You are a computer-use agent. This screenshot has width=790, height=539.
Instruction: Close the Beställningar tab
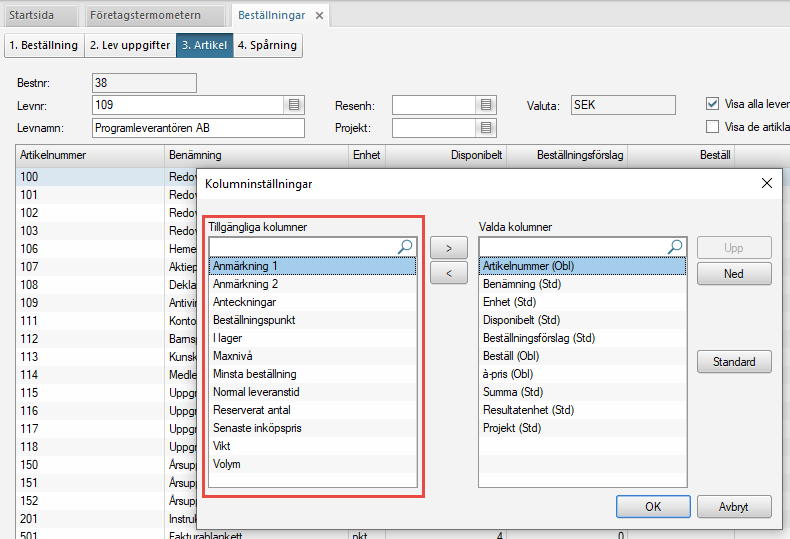tap(319, 15)
